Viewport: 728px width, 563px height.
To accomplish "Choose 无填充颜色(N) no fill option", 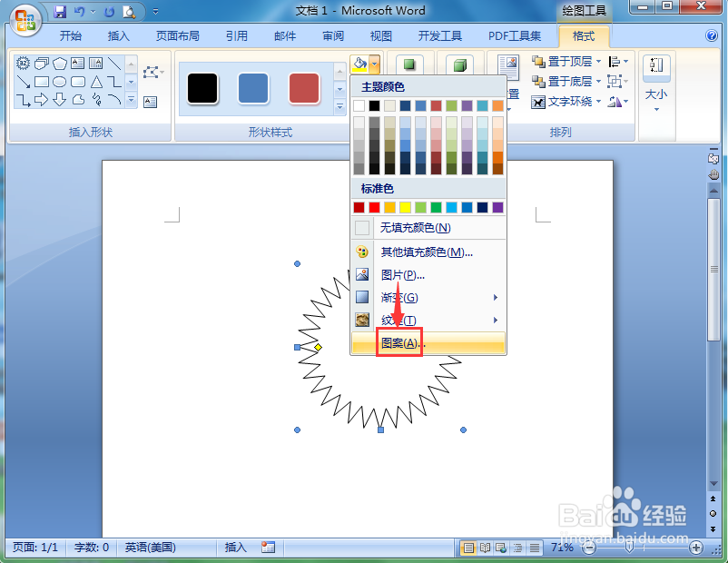I will (428, 228).
